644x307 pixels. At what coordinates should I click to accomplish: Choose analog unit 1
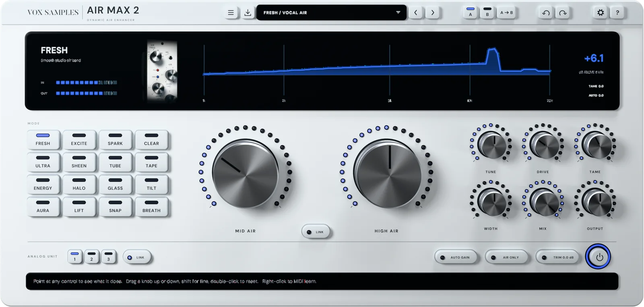[x=75, y=257]
